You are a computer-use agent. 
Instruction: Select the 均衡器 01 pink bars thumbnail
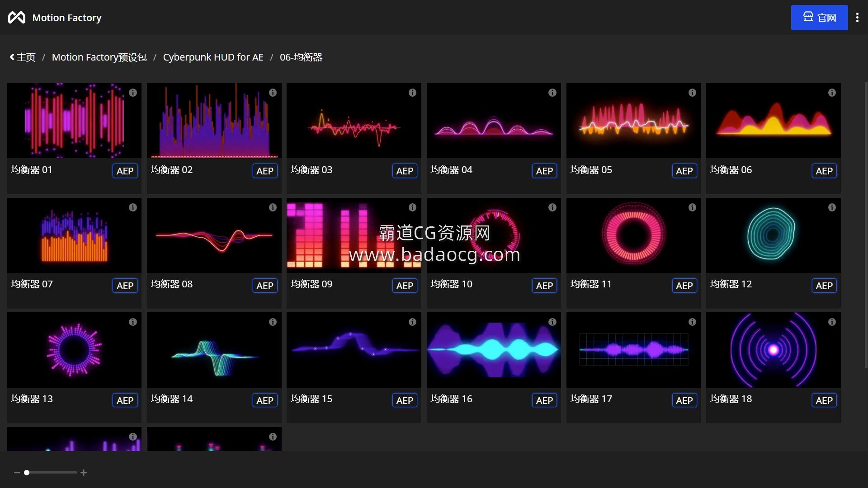click(x=74, y=121)
